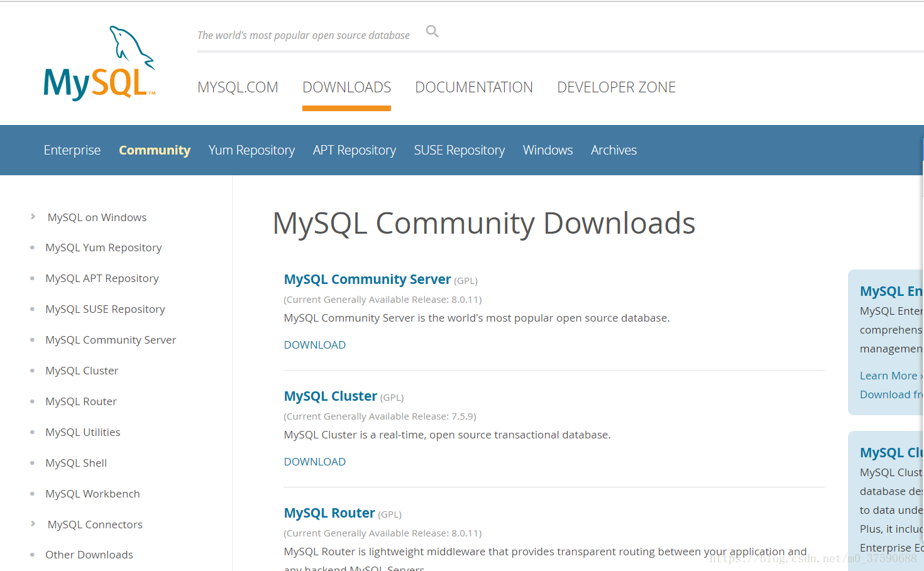Open MySQL Cluster sidebar link
Image resolution: width=924 pixels, height=571 pixels.
pos(82,371)
